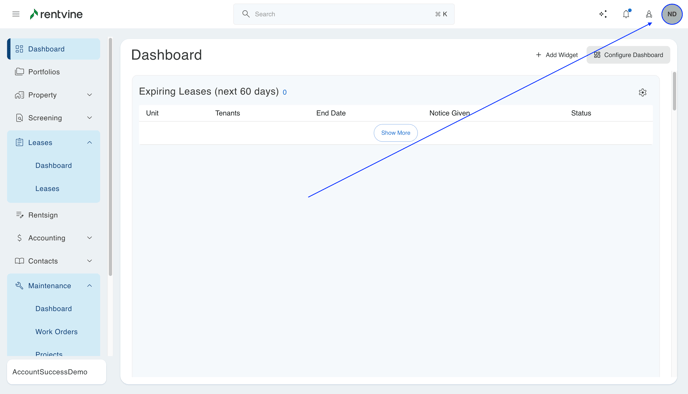
Task: Click the End Date column header
Action: tap(331, 113)
